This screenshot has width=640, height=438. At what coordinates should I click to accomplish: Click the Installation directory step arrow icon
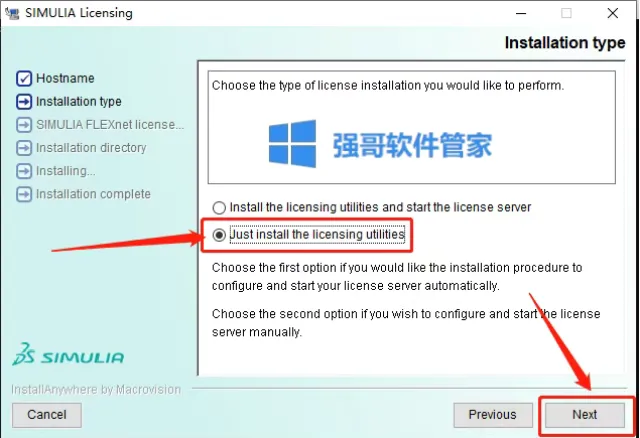pos(24,148)
